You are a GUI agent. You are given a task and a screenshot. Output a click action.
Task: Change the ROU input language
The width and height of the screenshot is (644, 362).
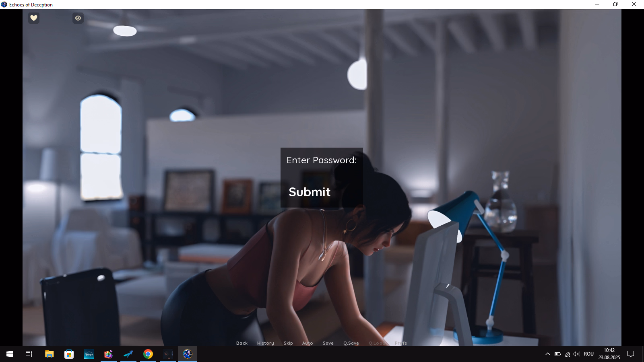pos(589,354)
